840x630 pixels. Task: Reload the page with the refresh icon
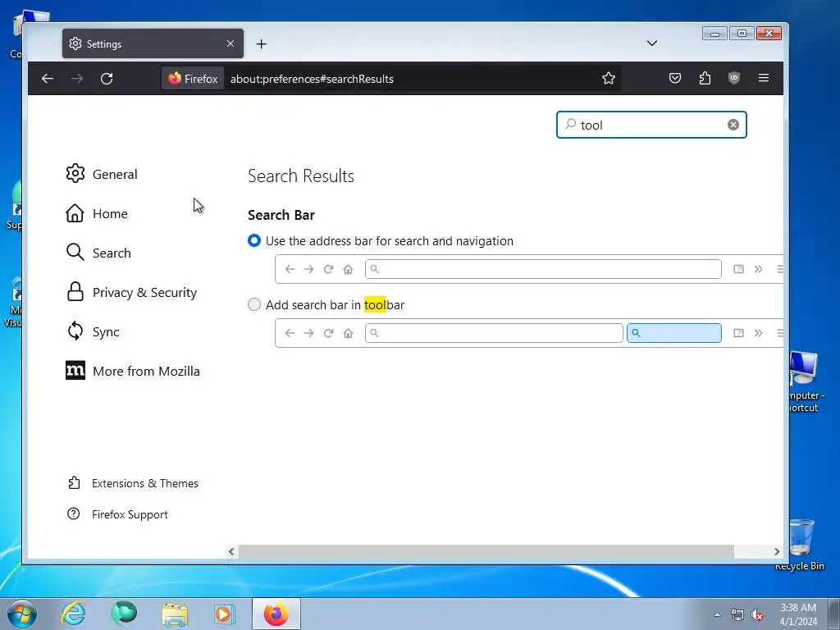tap(107, 79)
